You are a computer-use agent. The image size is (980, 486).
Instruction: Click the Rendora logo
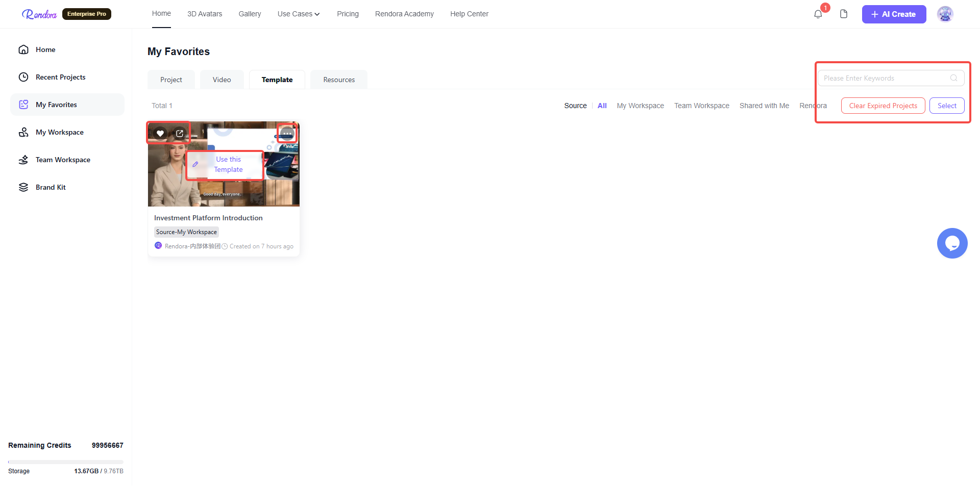39,14
